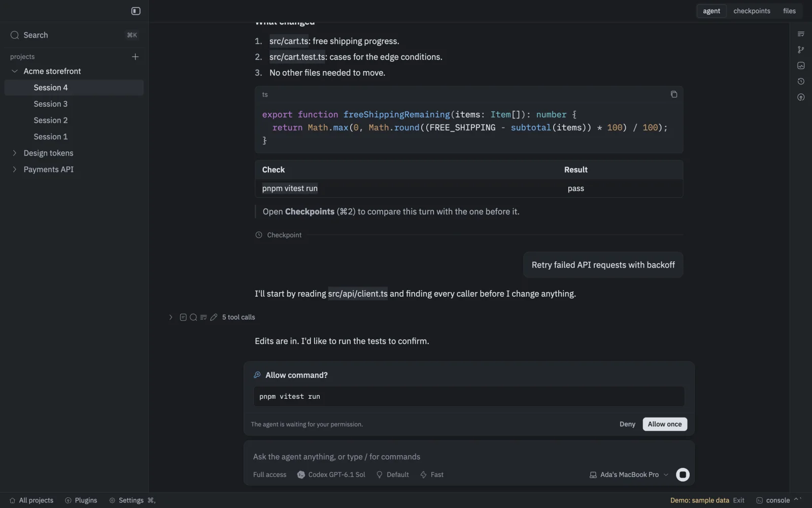Open the task checklist icon in right rail
This screenshot has width=812, height=508.
801,34
